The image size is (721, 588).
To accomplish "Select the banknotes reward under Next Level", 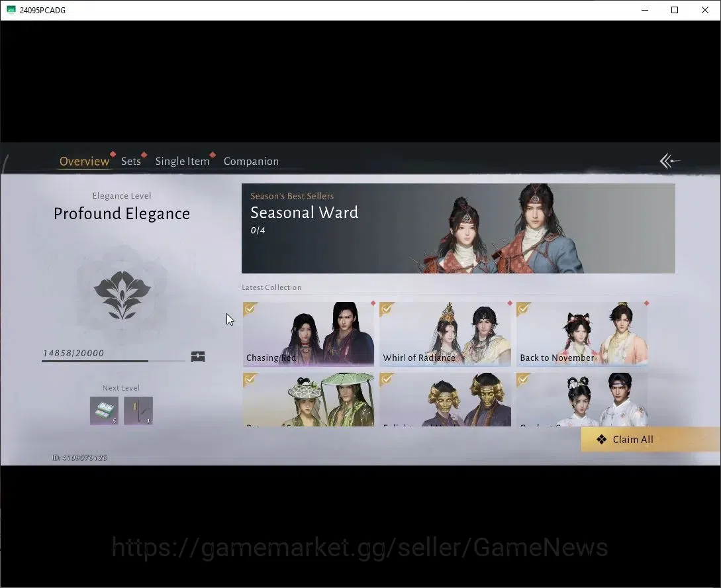I will tap(104, 411).
